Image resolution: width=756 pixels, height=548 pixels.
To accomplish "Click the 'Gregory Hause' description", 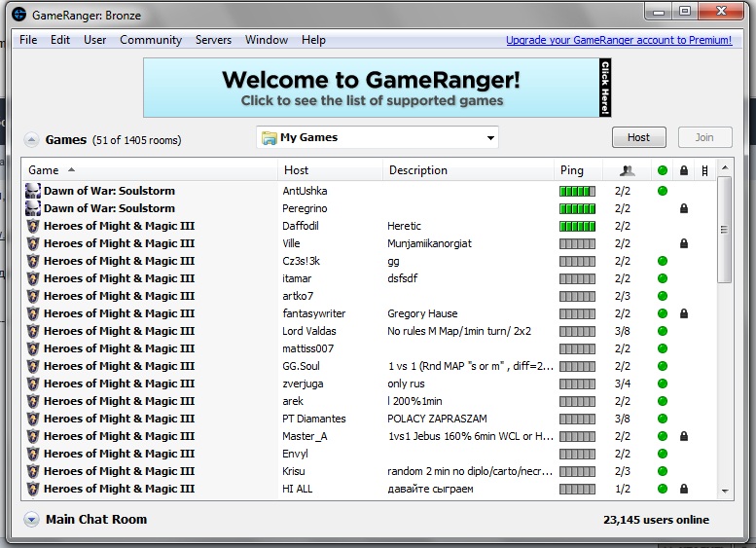I will (x=422, y=313).
